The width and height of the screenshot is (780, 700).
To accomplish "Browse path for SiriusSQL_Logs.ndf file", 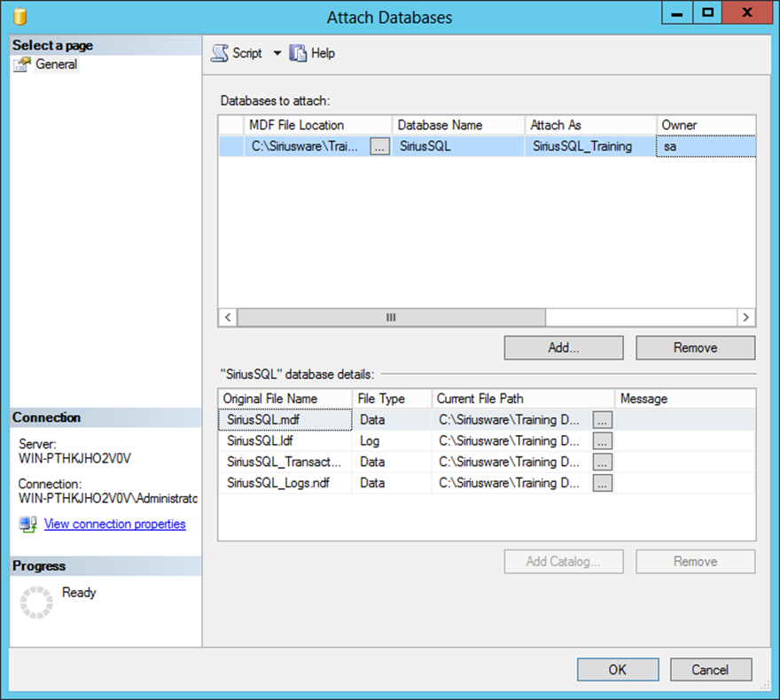I will [603, 484].
